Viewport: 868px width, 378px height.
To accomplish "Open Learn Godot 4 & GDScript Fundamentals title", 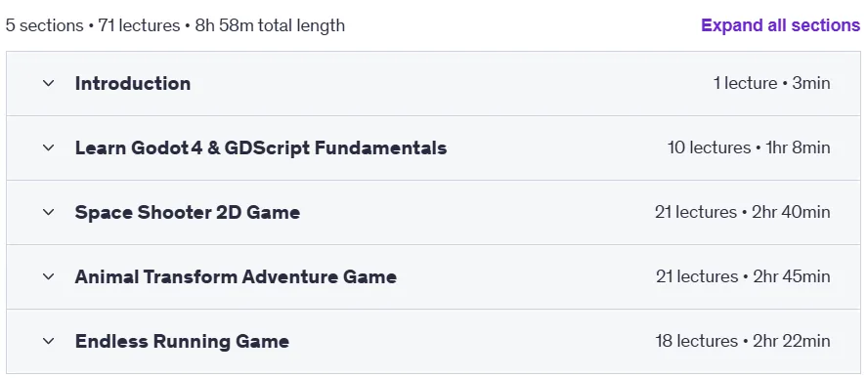I will pos(261,147).
